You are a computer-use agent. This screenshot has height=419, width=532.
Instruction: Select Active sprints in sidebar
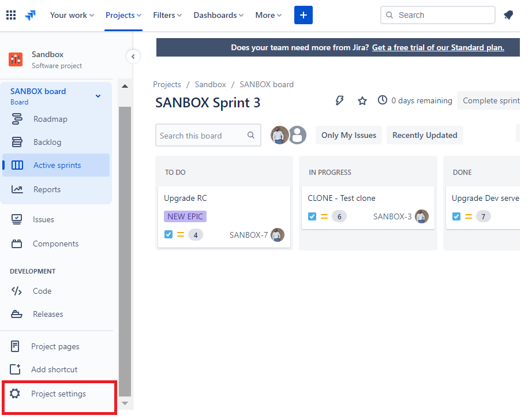[56, 165]
